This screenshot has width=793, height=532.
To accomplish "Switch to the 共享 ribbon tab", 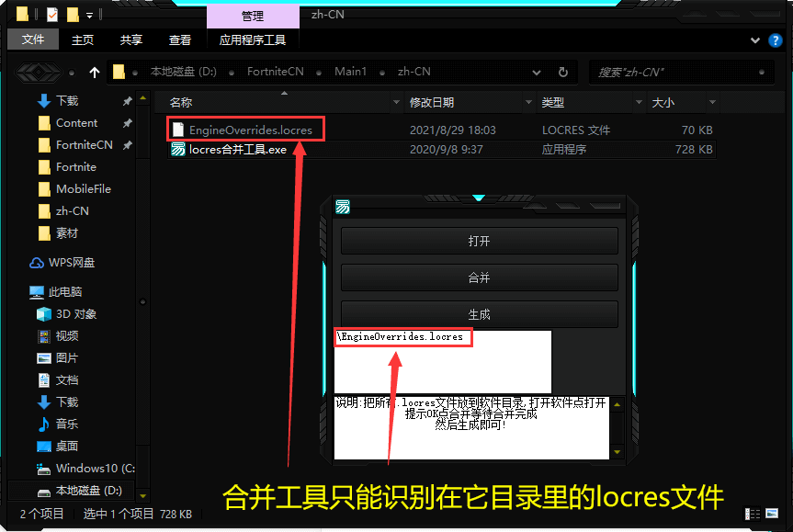I will pyautogui.click(x=131, y=40).
